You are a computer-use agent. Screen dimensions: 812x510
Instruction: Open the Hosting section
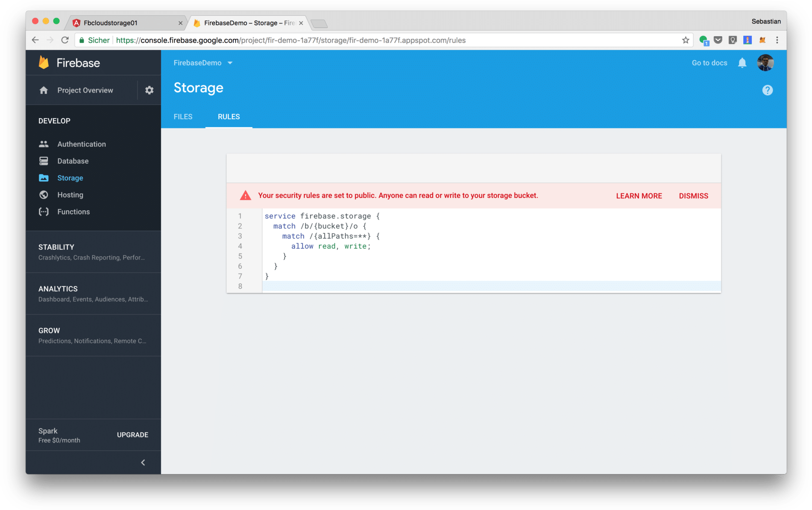(70, 195)
